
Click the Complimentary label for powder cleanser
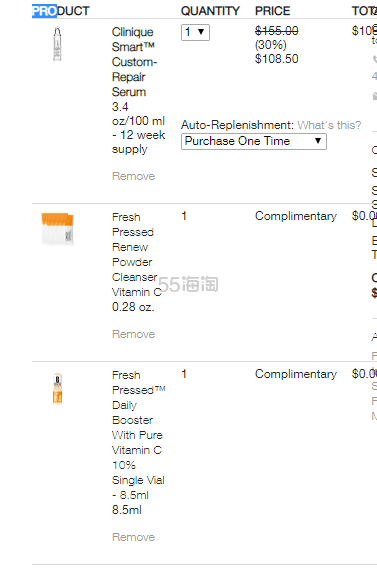click(x=296, y=216)
